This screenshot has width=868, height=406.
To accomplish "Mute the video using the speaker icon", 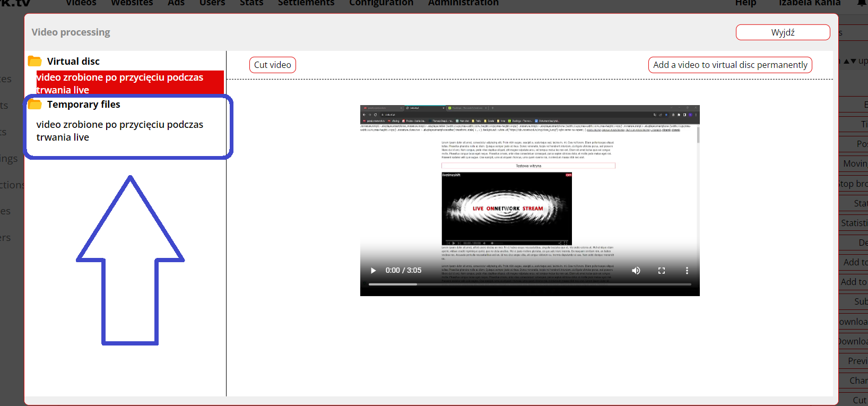I will (x=636, y=271).
